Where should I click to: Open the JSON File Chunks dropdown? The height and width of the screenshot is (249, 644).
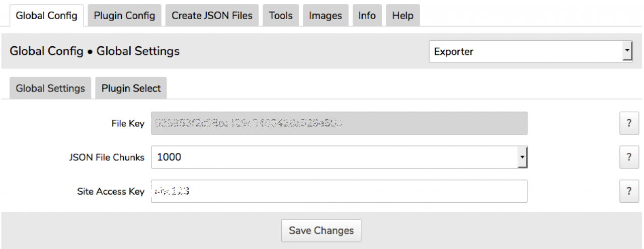[339, 157]
